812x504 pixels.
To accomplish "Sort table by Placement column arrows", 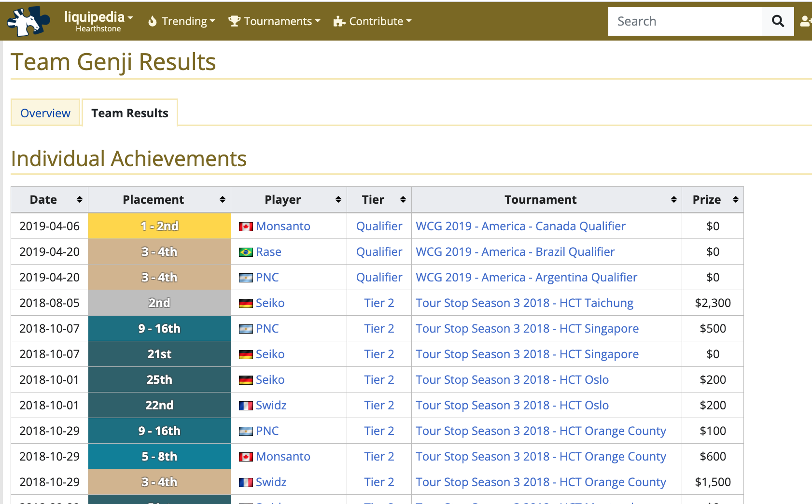I will coord(222,199).
